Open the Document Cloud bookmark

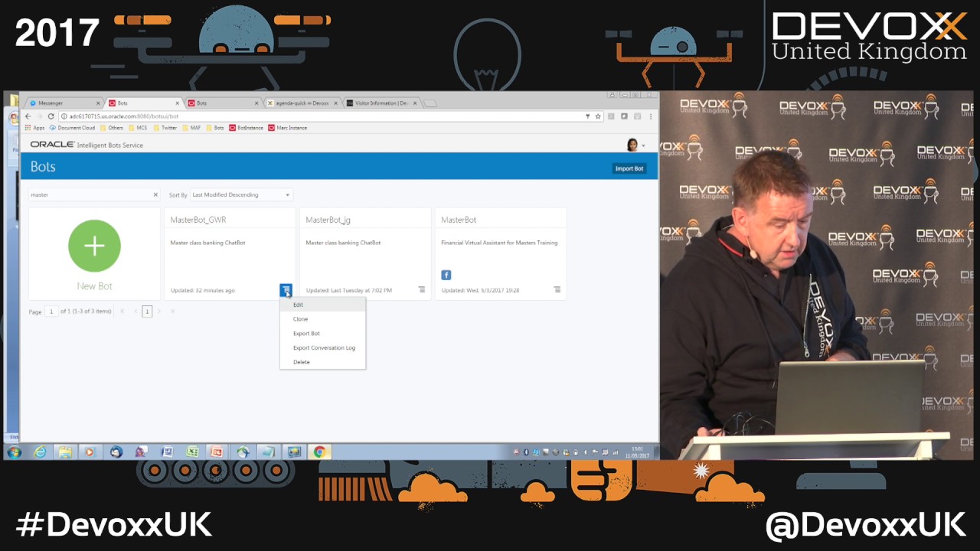(x=72, y=128)
